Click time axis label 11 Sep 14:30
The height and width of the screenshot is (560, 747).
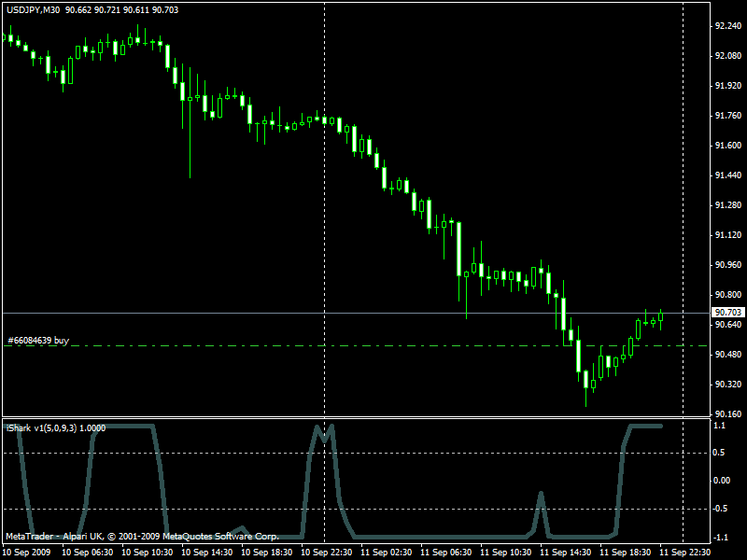pos(566,553)
